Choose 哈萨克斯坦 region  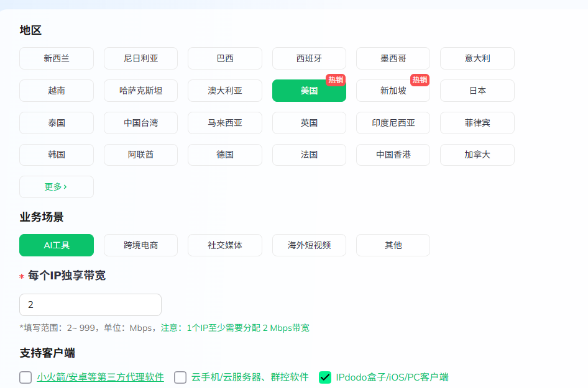140,91
